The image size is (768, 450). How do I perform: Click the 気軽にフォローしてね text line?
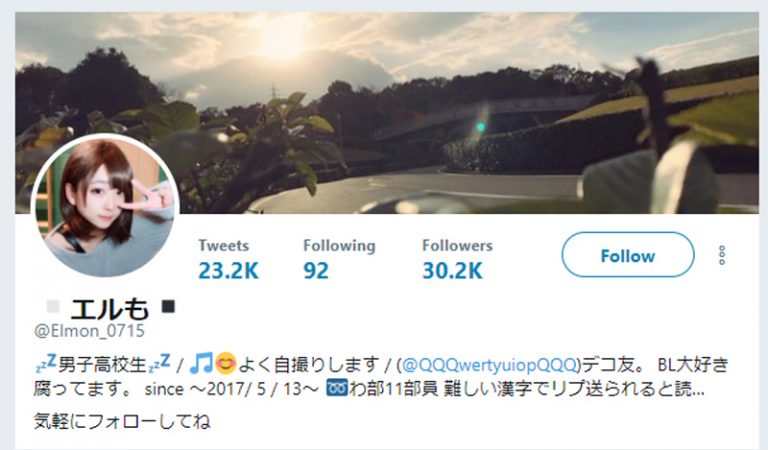click(122, 421)
